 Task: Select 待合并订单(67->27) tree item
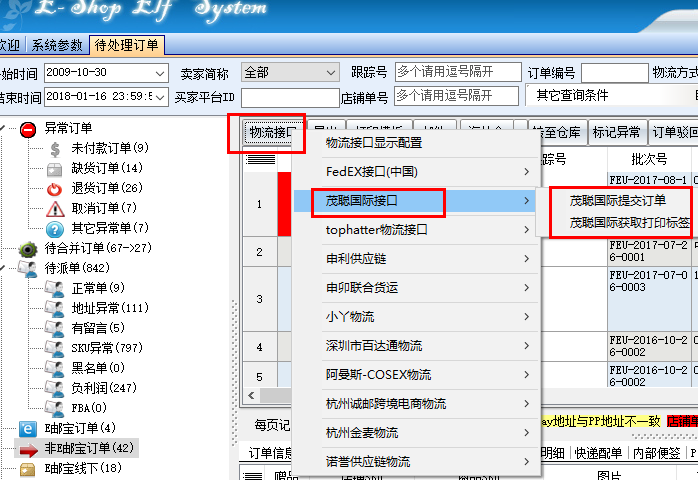pyautogui.click(x=98, y=248)
